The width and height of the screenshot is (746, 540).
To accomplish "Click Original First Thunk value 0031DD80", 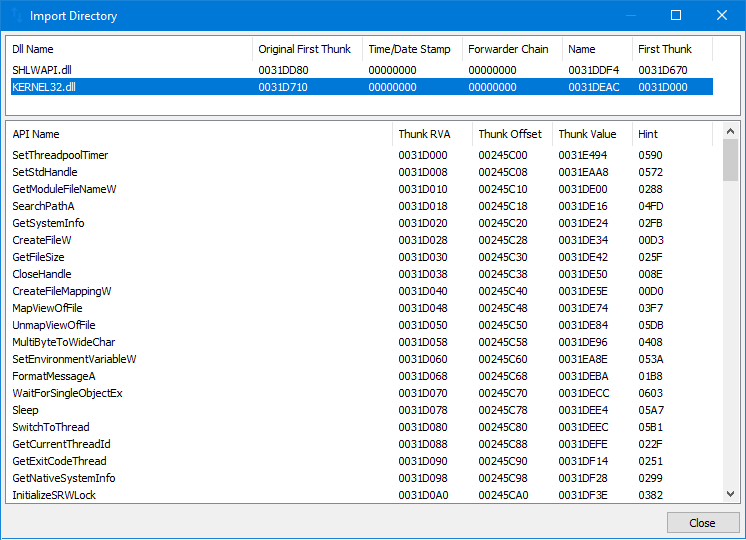I will coord(284,70).
